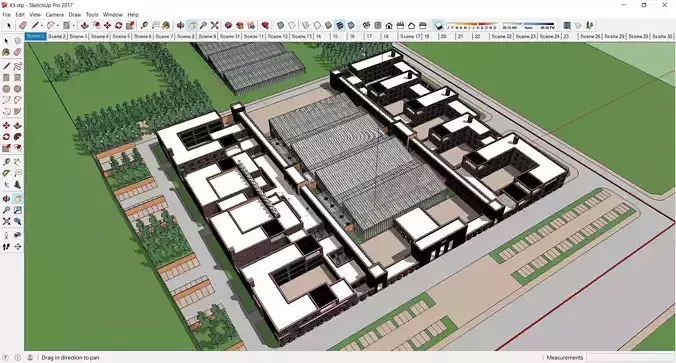Viewport: 676px width, 363px height.
Task: Switch to Front view house icon
Action: [x=389, y=25]
